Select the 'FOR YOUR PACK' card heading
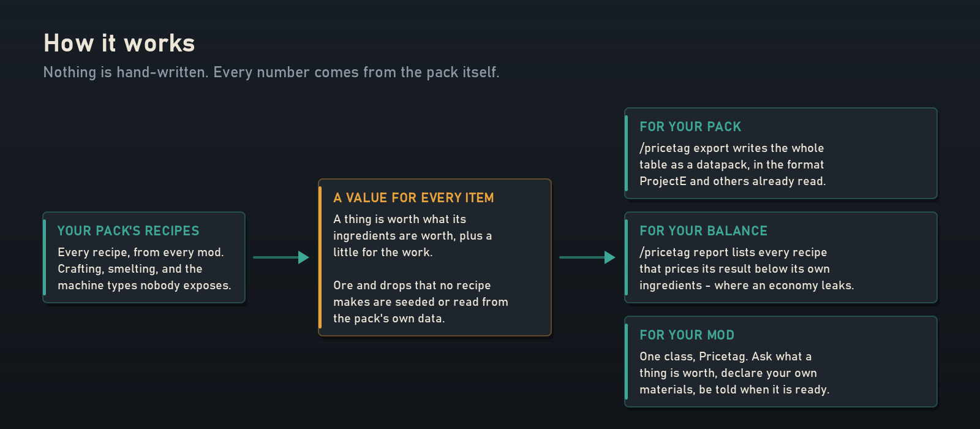This screenshot has width=980, height=429. click(690, 127)
